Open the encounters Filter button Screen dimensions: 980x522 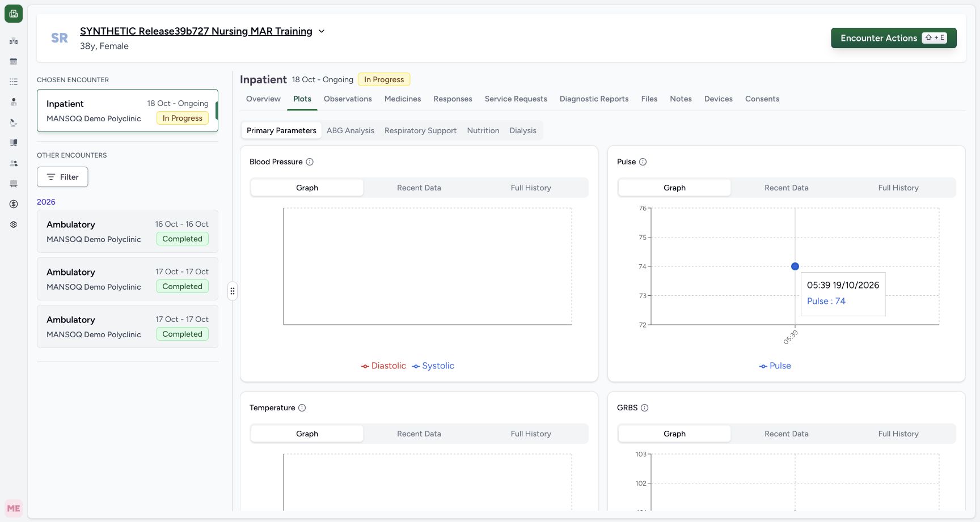pos(62,177)
